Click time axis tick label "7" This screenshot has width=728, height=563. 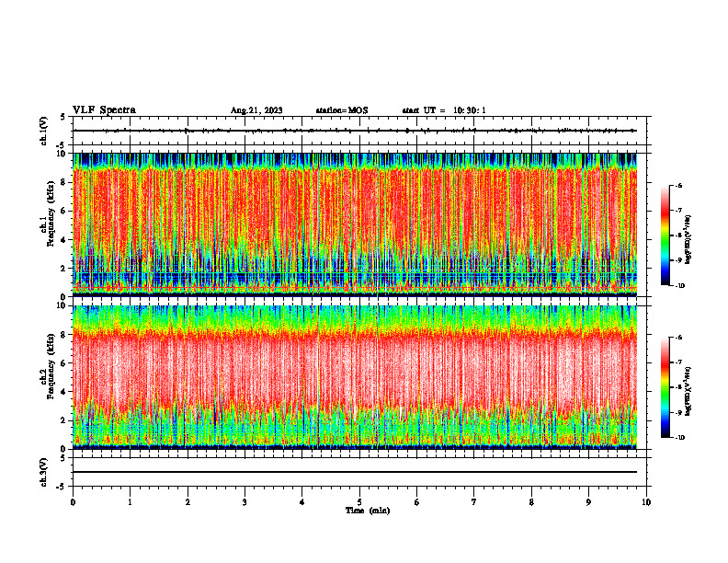pyautogui.click(x=474, y=502)
